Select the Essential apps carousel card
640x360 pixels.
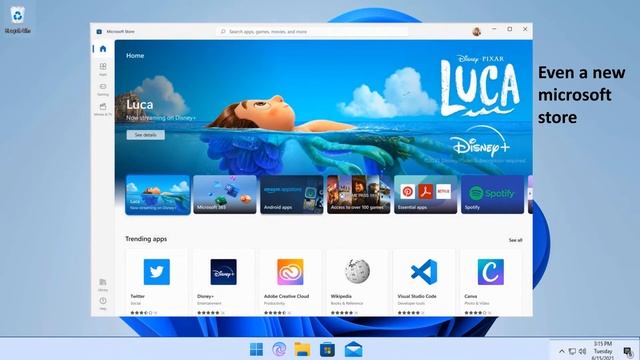tap(426, 195)
